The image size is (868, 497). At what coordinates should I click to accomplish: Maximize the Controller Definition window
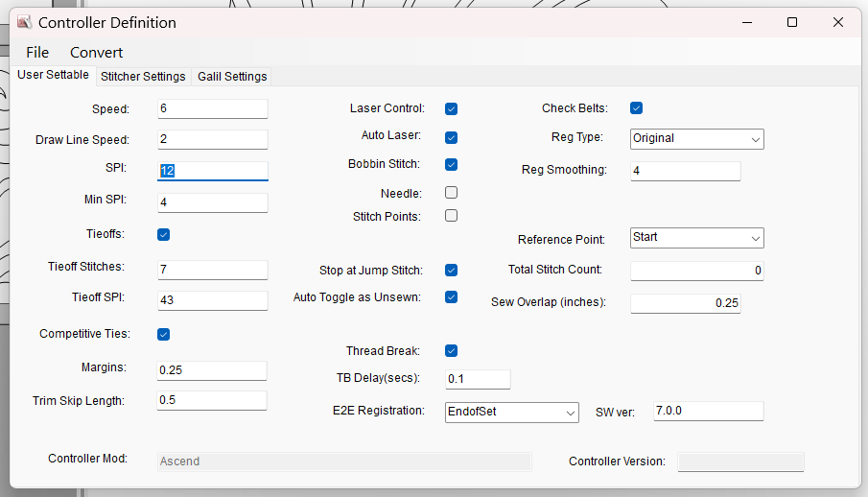pyautogui.click(x=792, y=22)
